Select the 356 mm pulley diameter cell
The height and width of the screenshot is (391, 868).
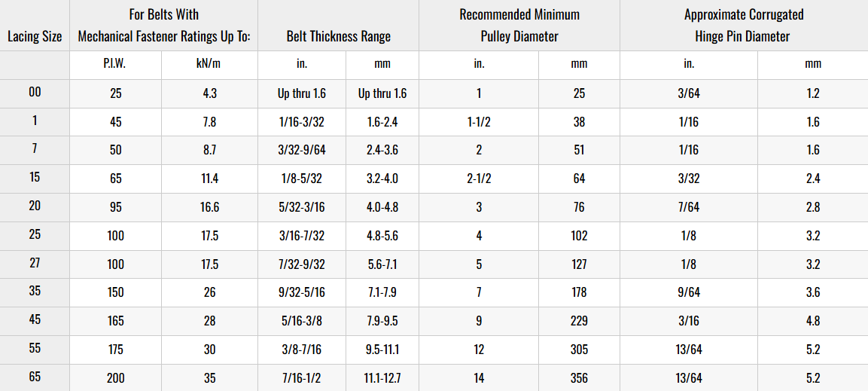(579, 378)
